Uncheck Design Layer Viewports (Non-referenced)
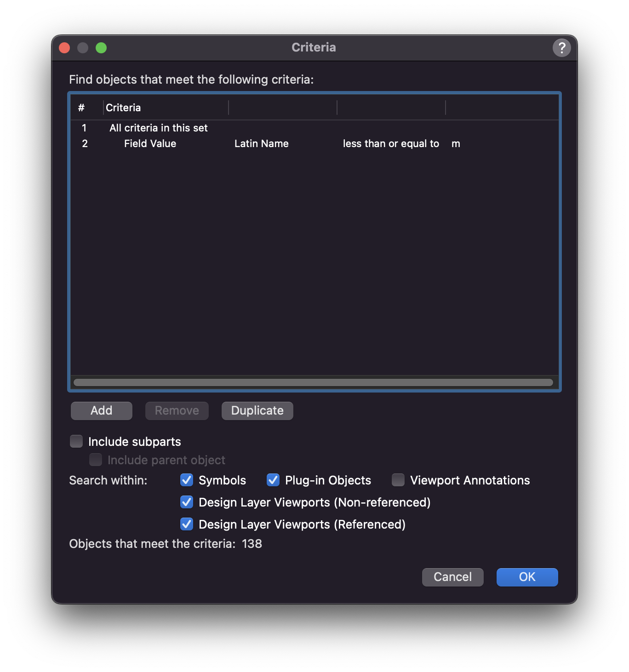The height and width of the screenshot is (672, 629). pyautogui.click(x=187, y=502)
